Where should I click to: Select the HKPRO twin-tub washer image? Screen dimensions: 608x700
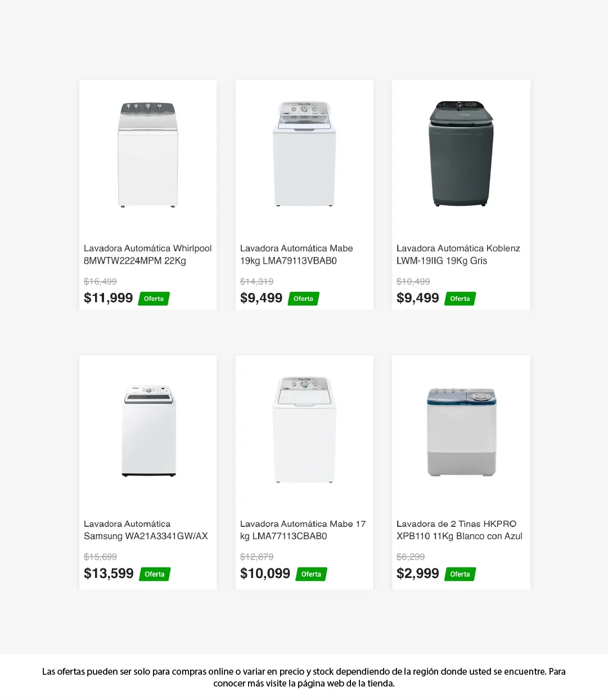pyautogui.click(x=461, y=431)
